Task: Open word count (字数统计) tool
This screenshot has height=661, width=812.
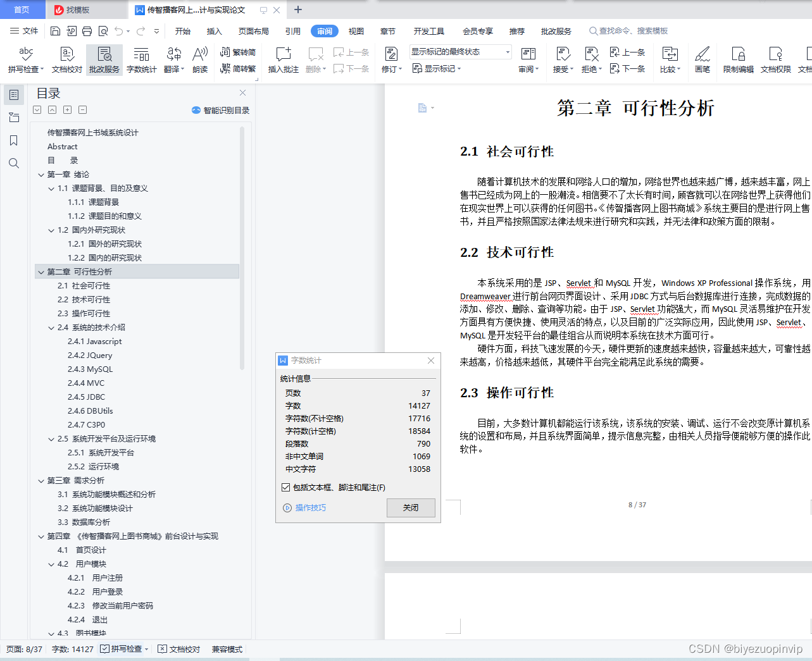Action: tap(142, 60)
